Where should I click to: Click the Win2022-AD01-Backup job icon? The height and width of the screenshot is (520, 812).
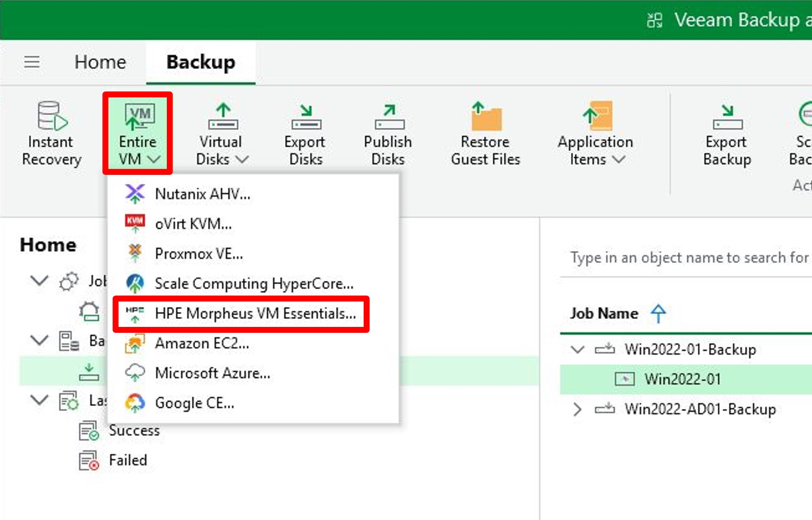[x=605, y=409]
